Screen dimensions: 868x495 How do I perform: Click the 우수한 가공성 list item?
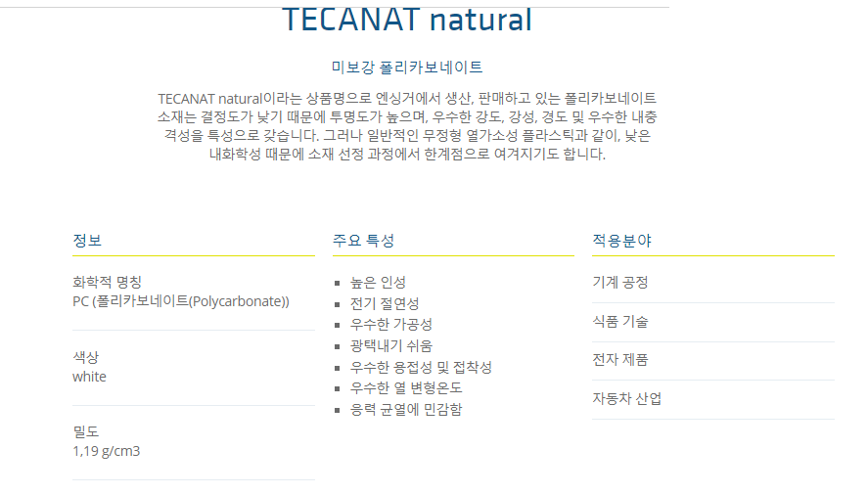(x=391, y=325)
